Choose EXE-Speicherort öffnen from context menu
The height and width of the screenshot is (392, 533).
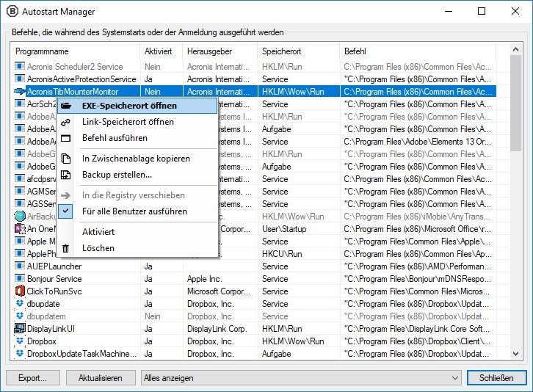137,106
